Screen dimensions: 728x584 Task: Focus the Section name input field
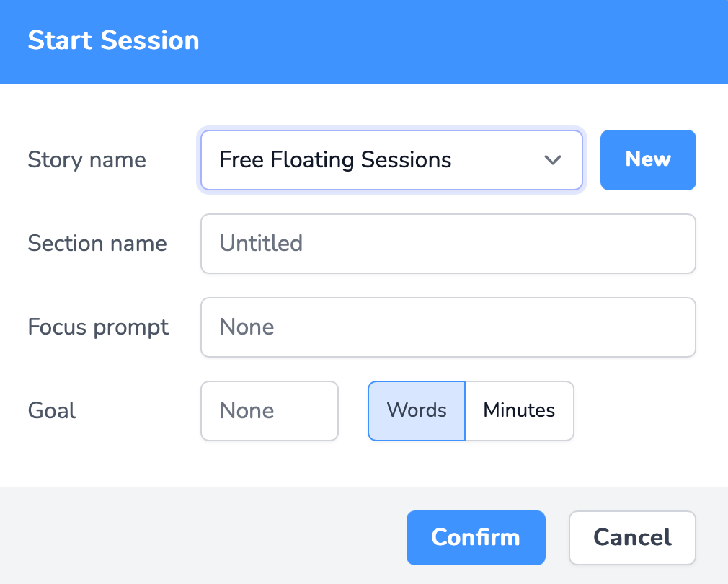[448, 244]
